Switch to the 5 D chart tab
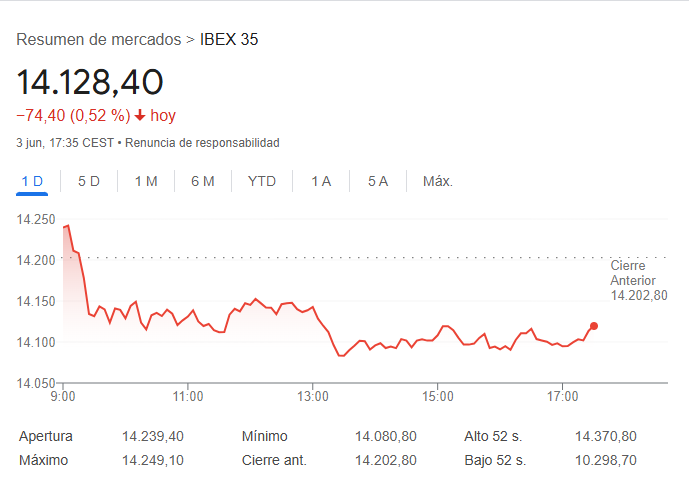The image size is (689, 487). (89, 181)
